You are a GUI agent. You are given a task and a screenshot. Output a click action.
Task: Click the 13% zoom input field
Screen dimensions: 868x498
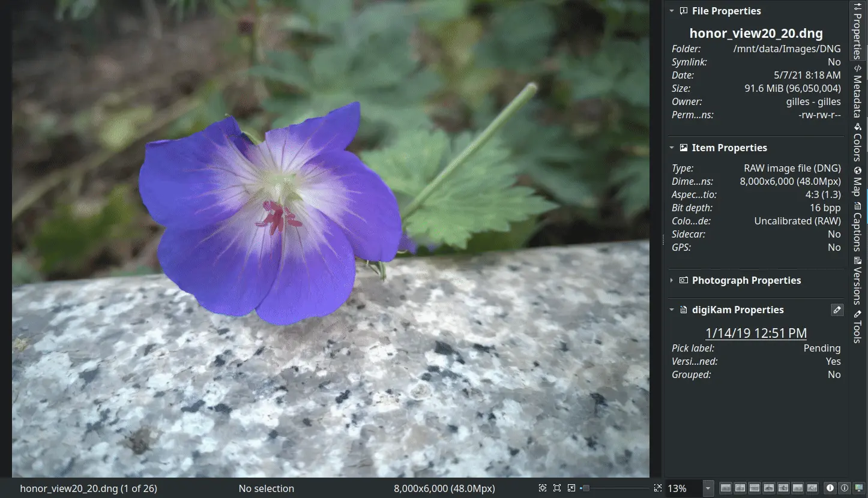click(x=683, y=488)
